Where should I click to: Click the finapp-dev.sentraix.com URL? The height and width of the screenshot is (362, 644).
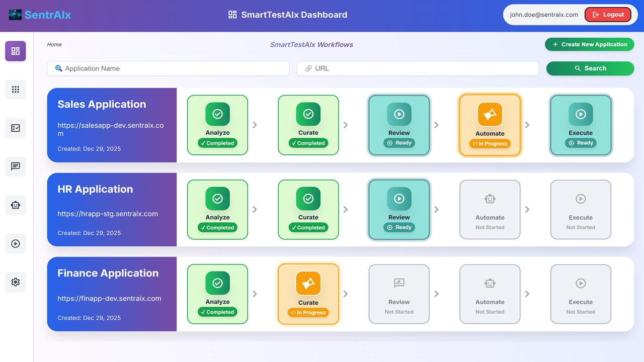tap(109, 298)
